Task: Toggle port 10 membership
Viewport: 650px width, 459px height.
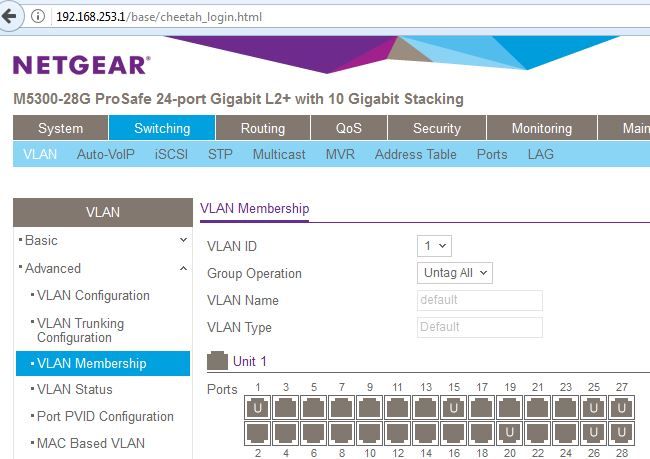Action: (x=369, y=432)
